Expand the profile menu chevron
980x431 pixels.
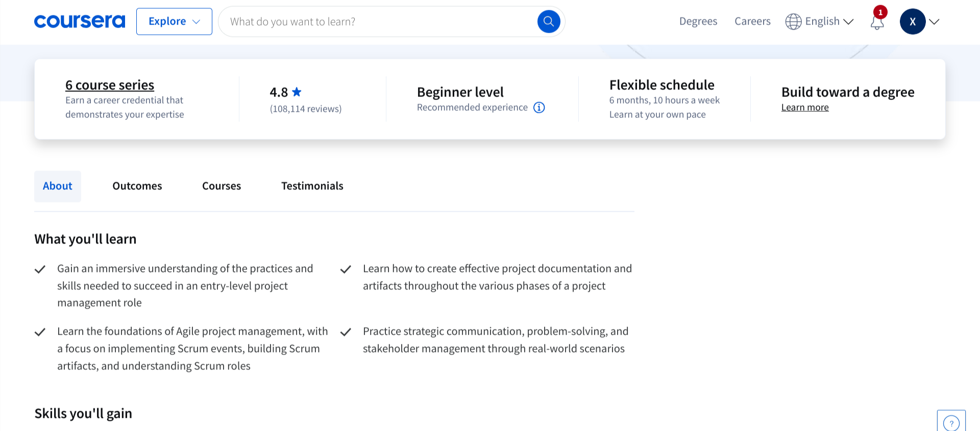click(x=934, y=21)
